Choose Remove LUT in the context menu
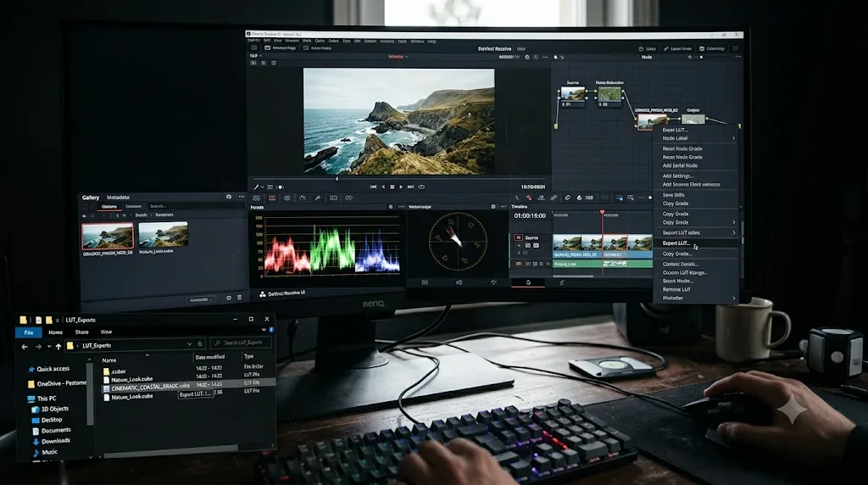The width and height of the screenshot is (868, 485). coord(696,290)
